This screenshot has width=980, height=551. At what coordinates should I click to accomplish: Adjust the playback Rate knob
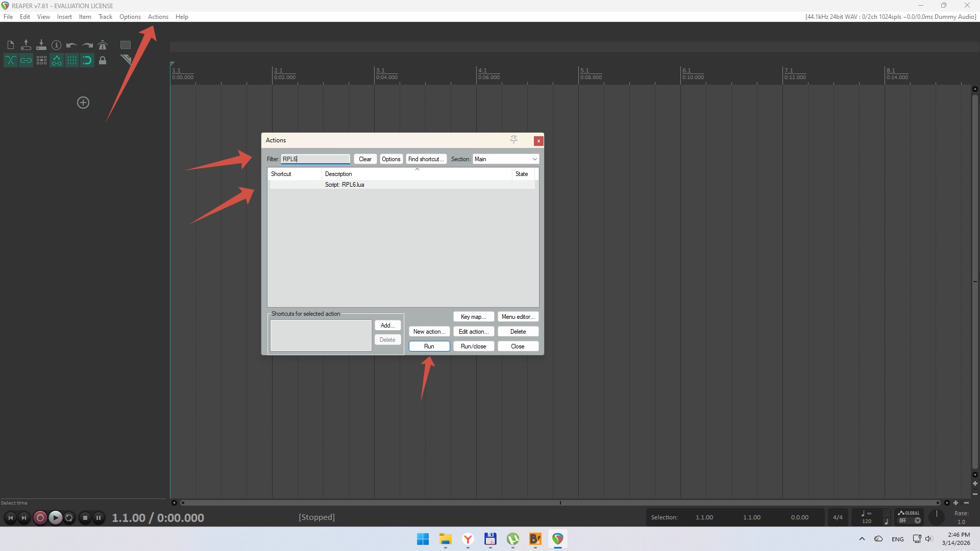click(937, 516)
